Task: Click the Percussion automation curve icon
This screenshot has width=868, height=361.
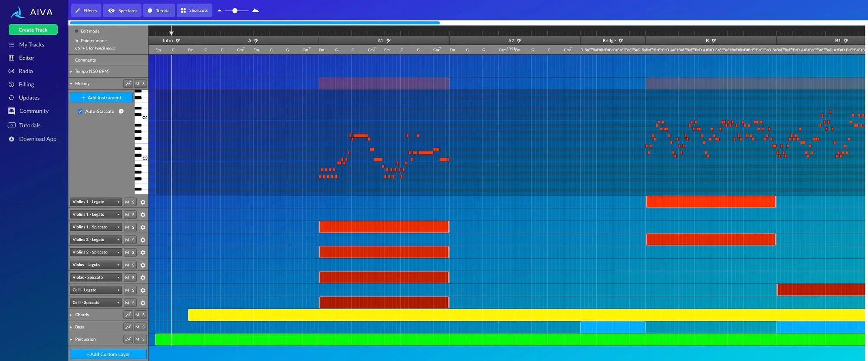Action: click(x=128, y=339)
